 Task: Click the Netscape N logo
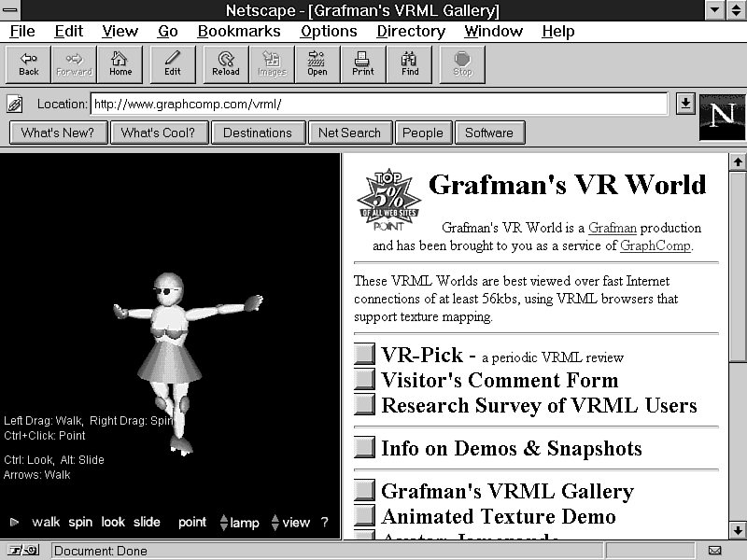722,117
